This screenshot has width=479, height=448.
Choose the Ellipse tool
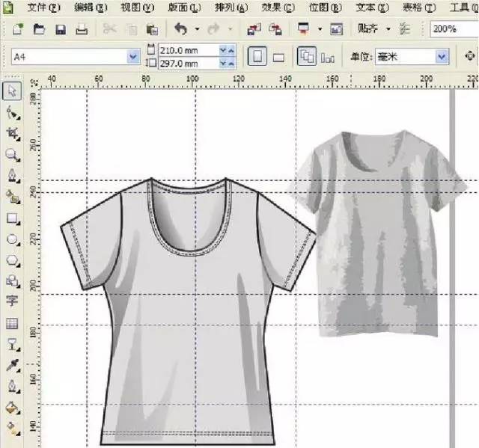(12, 240)
